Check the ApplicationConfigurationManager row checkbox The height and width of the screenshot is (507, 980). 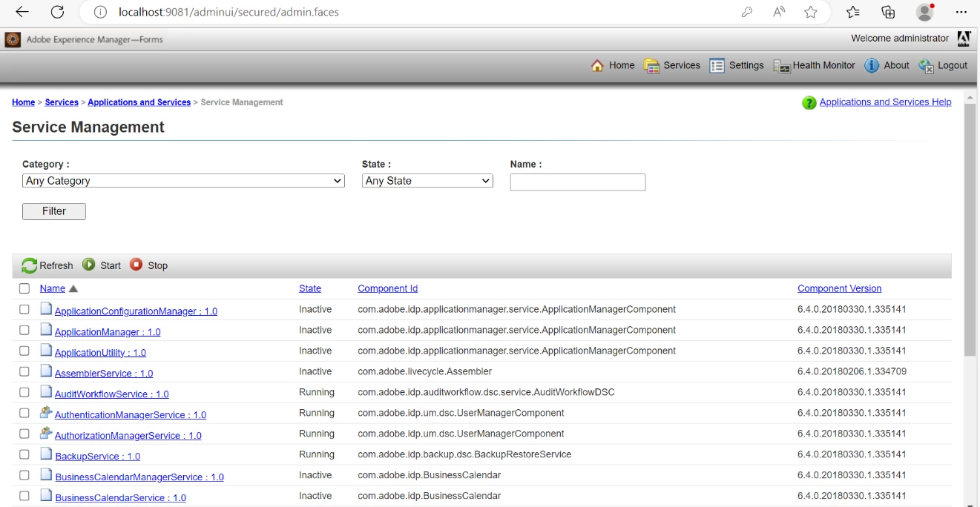click(24, 309)
